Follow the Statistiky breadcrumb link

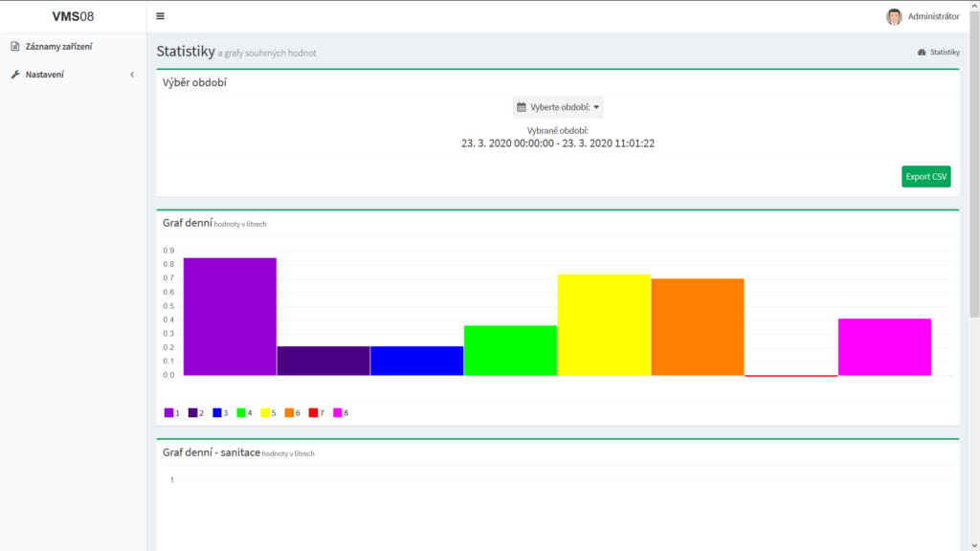(x=945, y=53)
